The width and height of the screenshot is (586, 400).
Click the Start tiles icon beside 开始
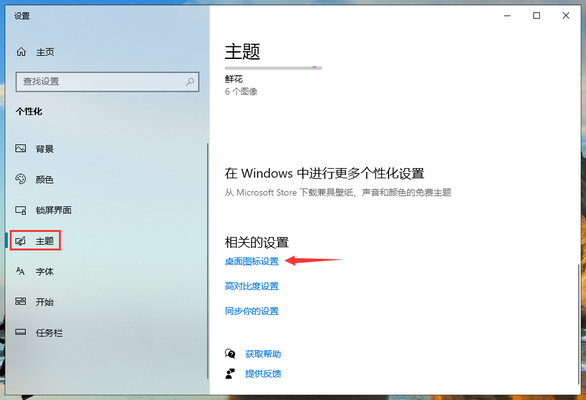(21, 301)
